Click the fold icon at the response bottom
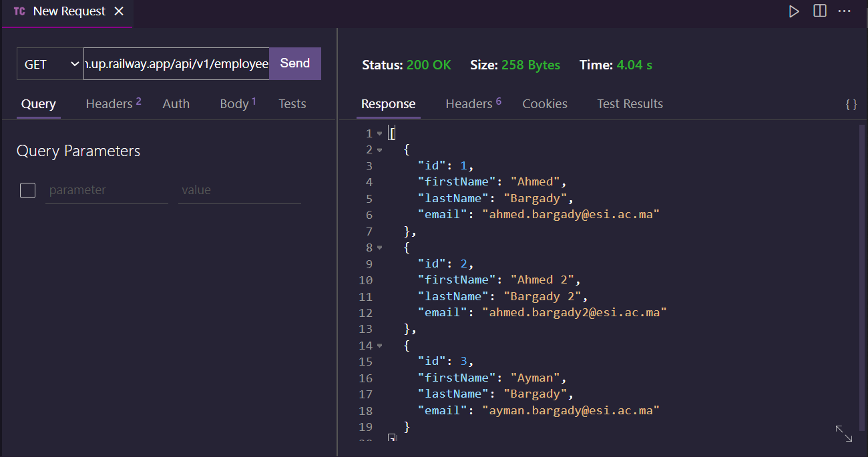 [x=391, y=436]
